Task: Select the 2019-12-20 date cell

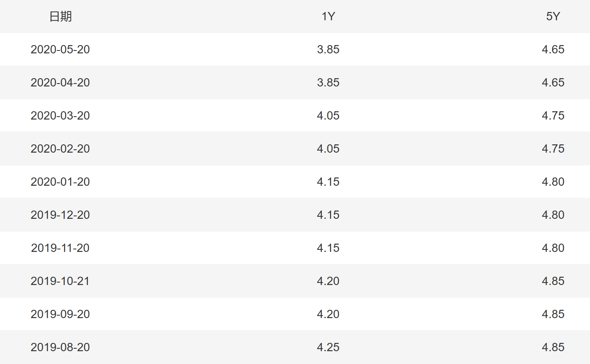Action: 60,215
